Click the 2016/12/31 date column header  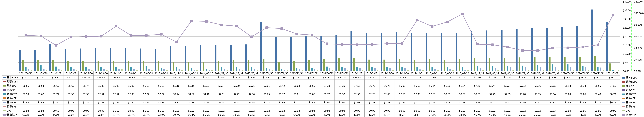(357, 73)
